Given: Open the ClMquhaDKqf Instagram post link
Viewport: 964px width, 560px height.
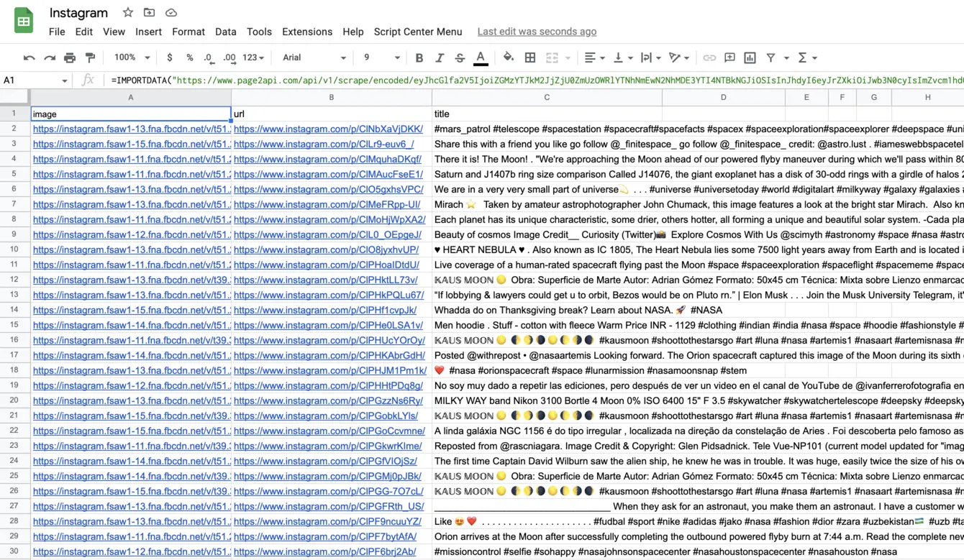Looking at the screenshot, I should (327, 159).
